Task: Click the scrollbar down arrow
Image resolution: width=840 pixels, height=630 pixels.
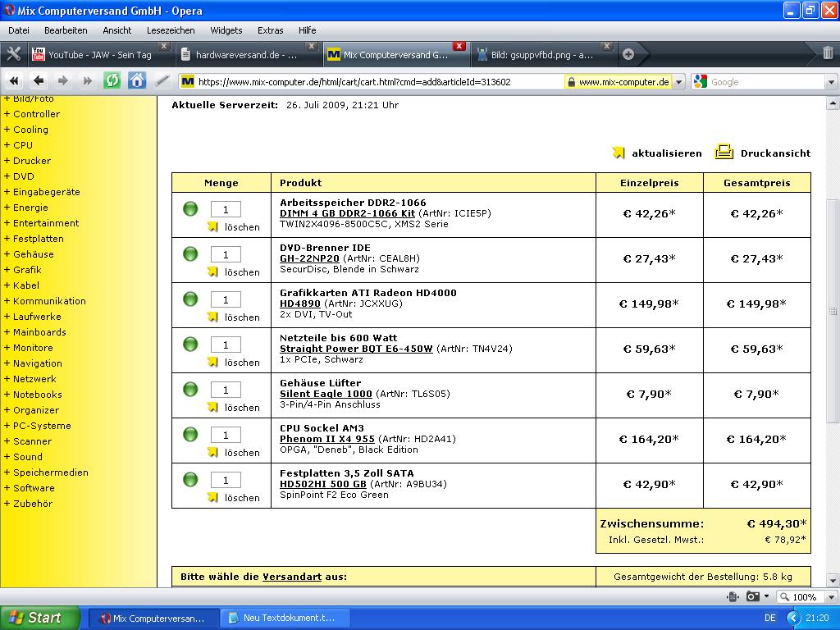Action: [x=833, y=580]
